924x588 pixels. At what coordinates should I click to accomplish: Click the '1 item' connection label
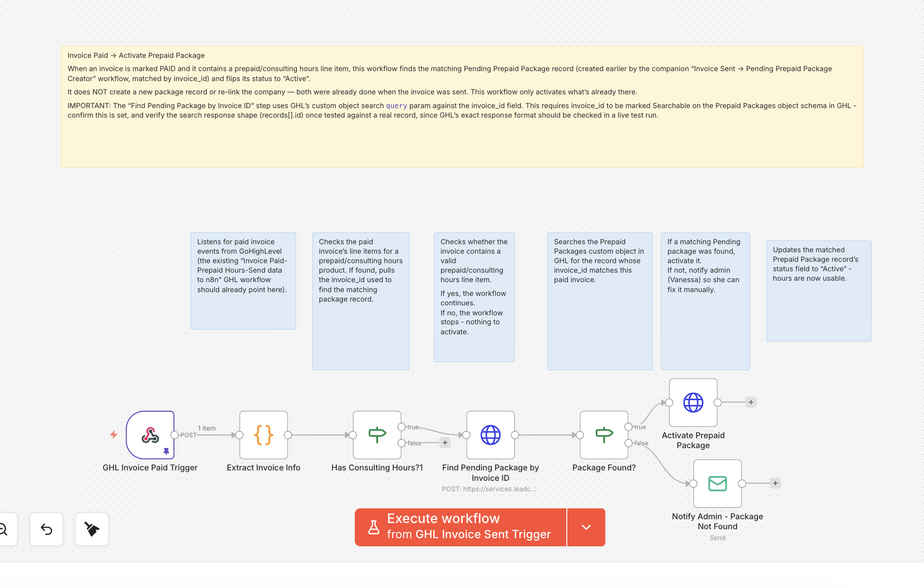(x=207, y=428)
